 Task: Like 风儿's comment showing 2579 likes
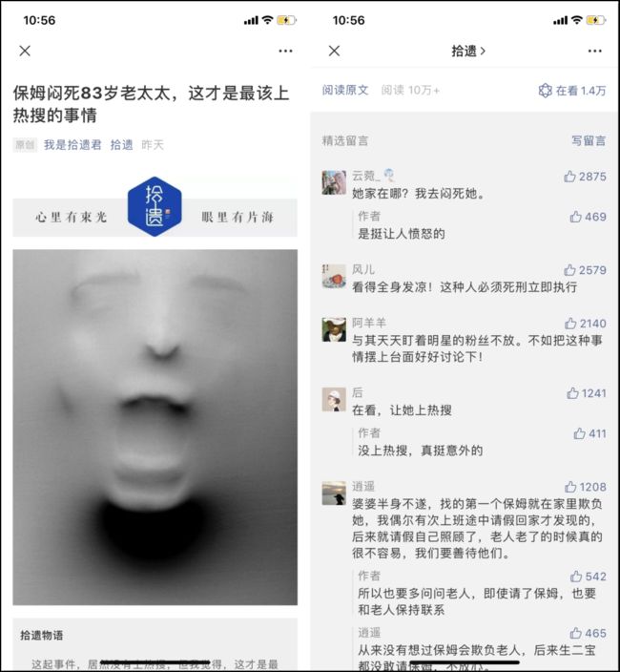(569, 270)
